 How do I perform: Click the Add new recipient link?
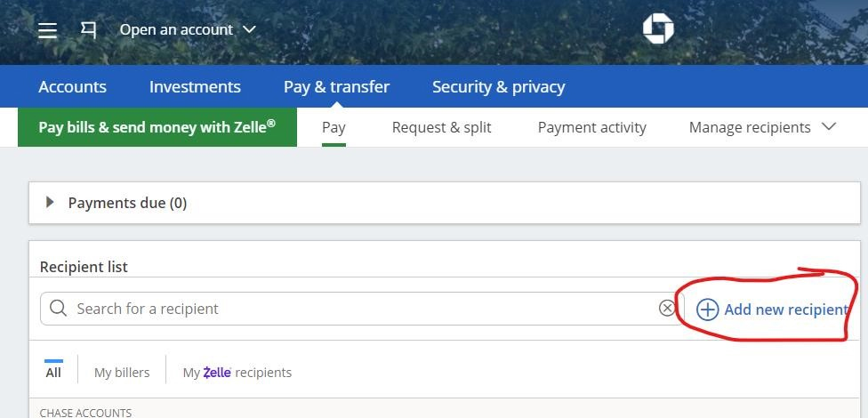point(785,309)
